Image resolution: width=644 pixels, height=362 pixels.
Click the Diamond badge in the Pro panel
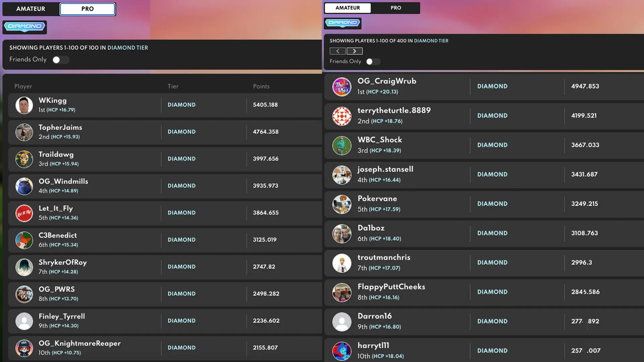pos(24,27)
